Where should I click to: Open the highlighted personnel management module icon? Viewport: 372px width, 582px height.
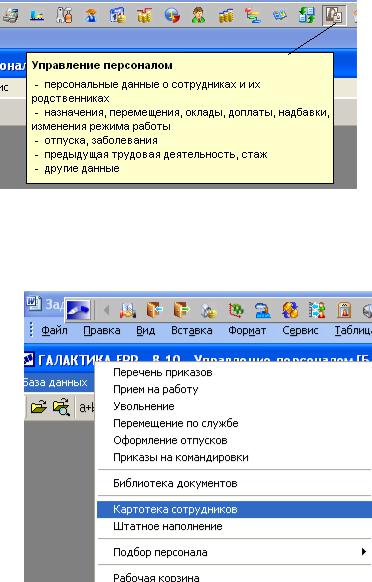click(334, 15)
